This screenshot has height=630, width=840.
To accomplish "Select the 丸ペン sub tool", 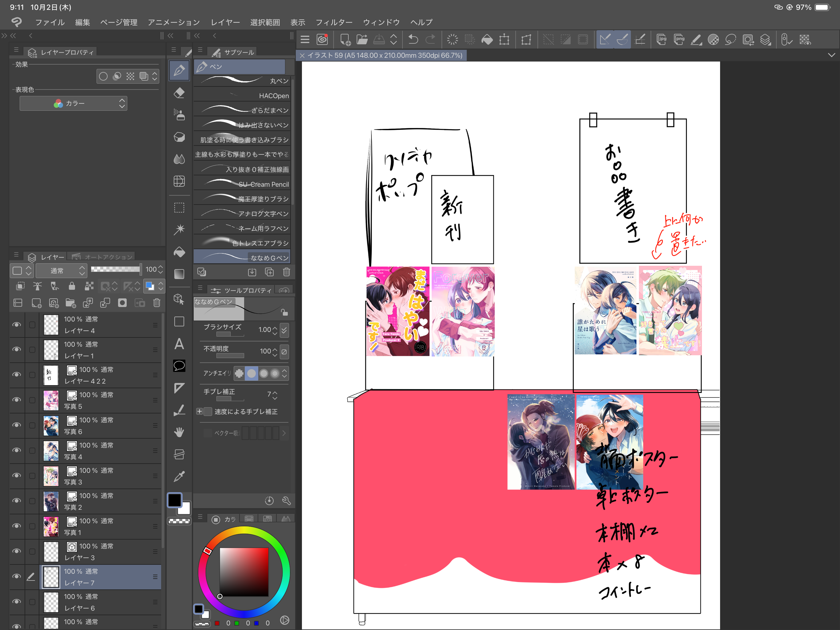I will (242, 81).
